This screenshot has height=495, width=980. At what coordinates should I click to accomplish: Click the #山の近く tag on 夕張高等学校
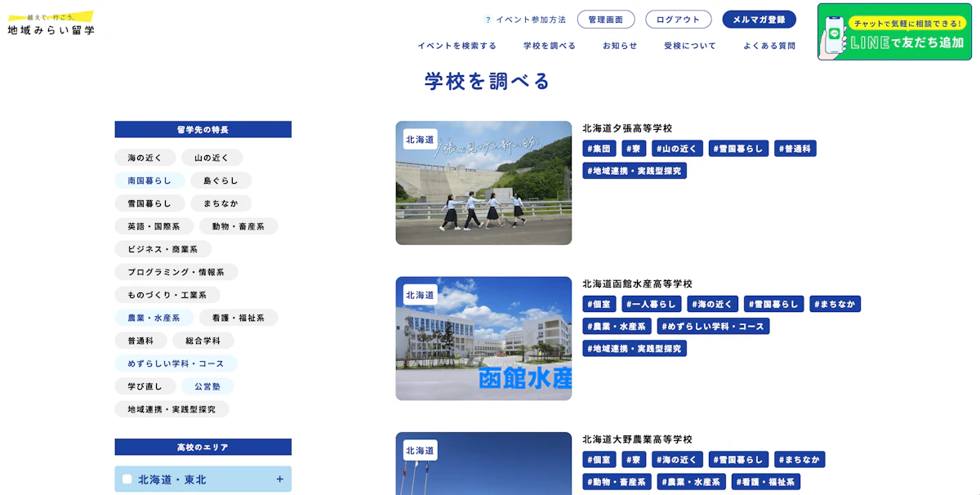point(677,149)
